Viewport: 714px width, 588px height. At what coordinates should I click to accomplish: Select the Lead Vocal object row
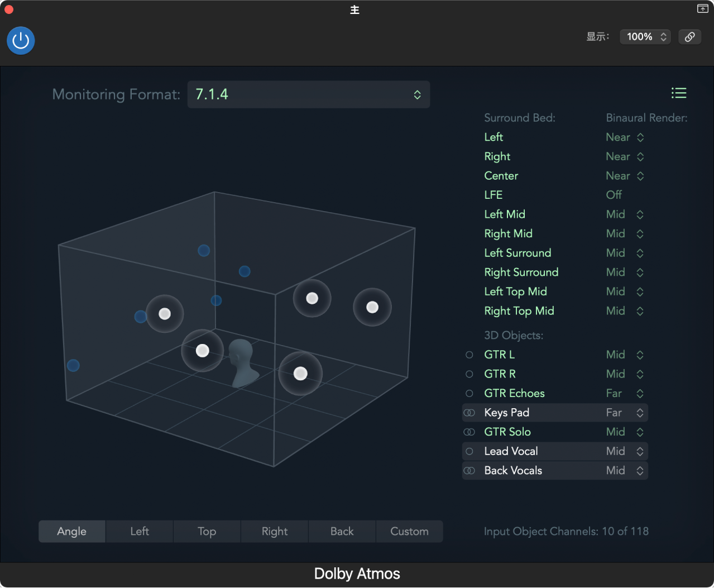(x=555, y=451)
